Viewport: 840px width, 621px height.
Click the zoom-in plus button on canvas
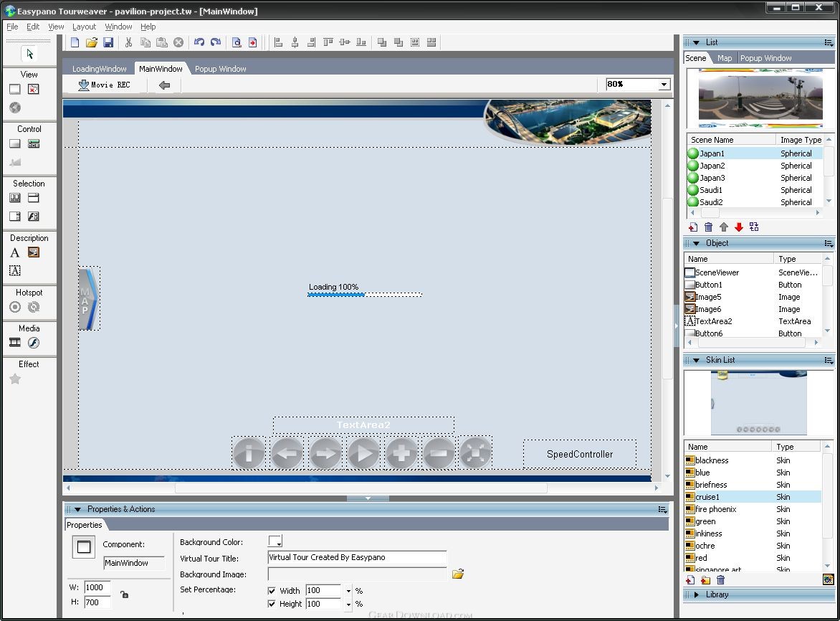tap(401, 453)
